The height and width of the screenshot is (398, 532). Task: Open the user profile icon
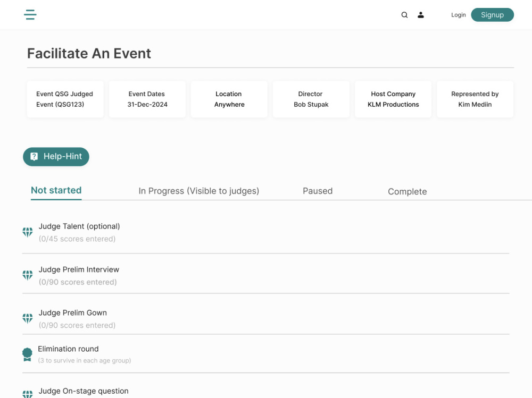[x=421, y=15]
